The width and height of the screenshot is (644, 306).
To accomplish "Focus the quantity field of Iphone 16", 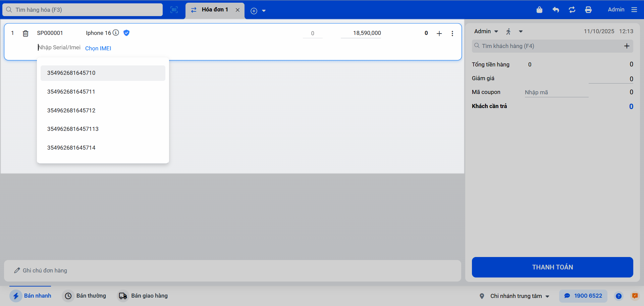I will point(313,33).
